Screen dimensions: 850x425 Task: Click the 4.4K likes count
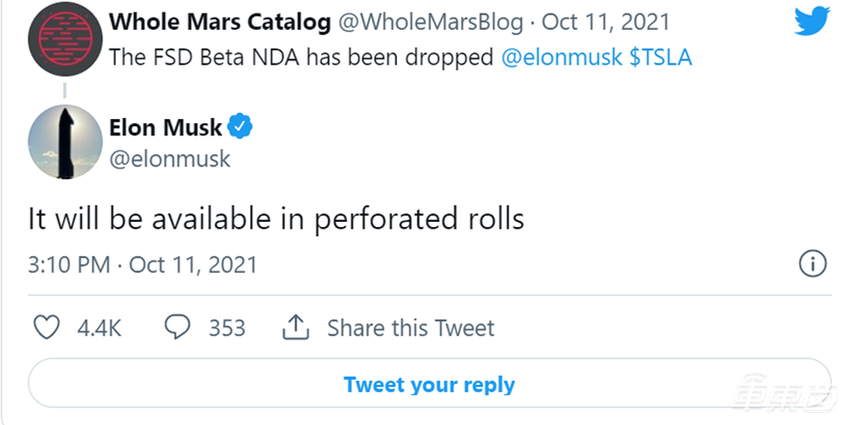(x=99, y=328)
